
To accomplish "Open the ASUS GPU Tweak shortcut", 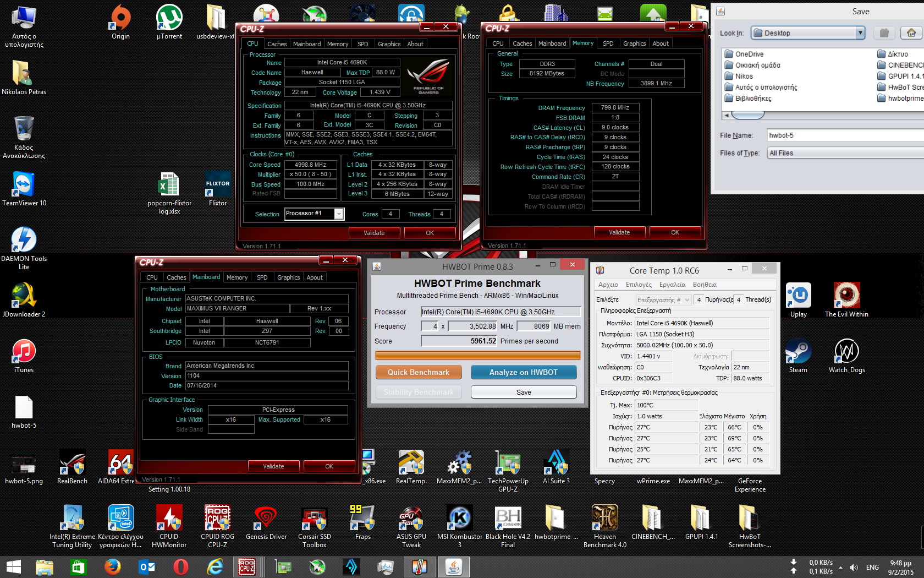I will [411, 526].
